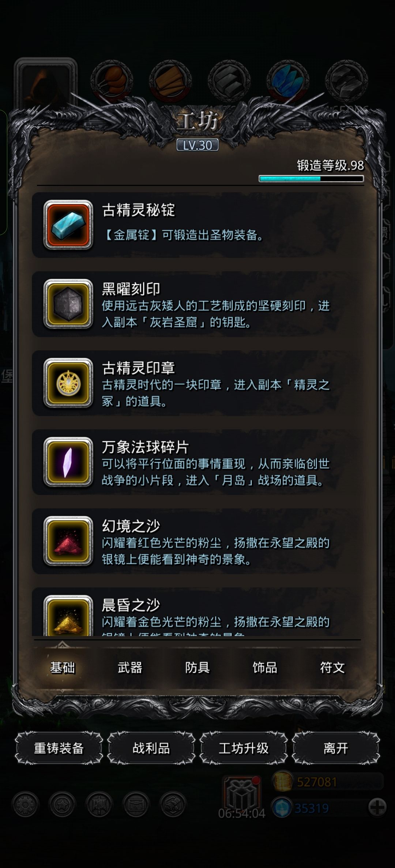Switch to the 基础 tab
The width and height of the screenshot is (395, 868).
coord(63,668)
